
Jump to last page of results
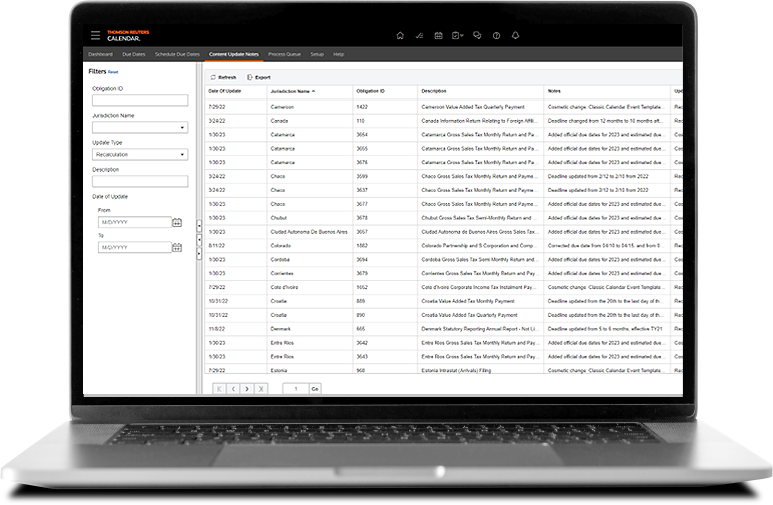(261, 388)
